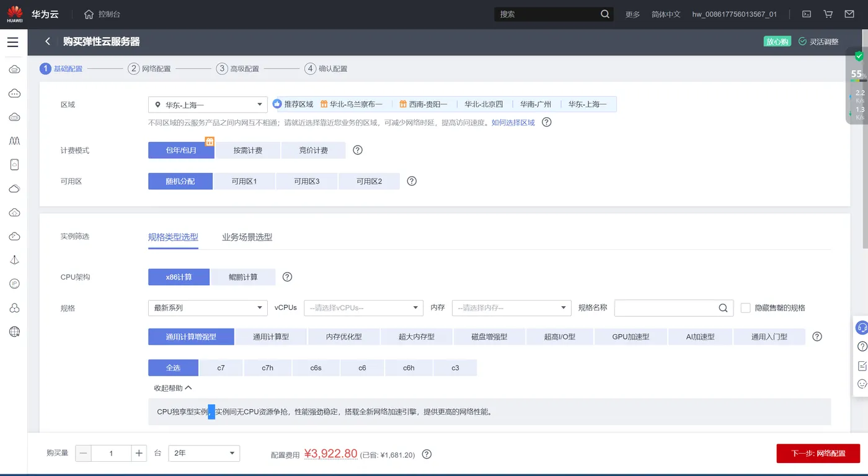Open the 区域 dropdown showing 华东-上海一
868x476 pixels.
tap(208, 105)
